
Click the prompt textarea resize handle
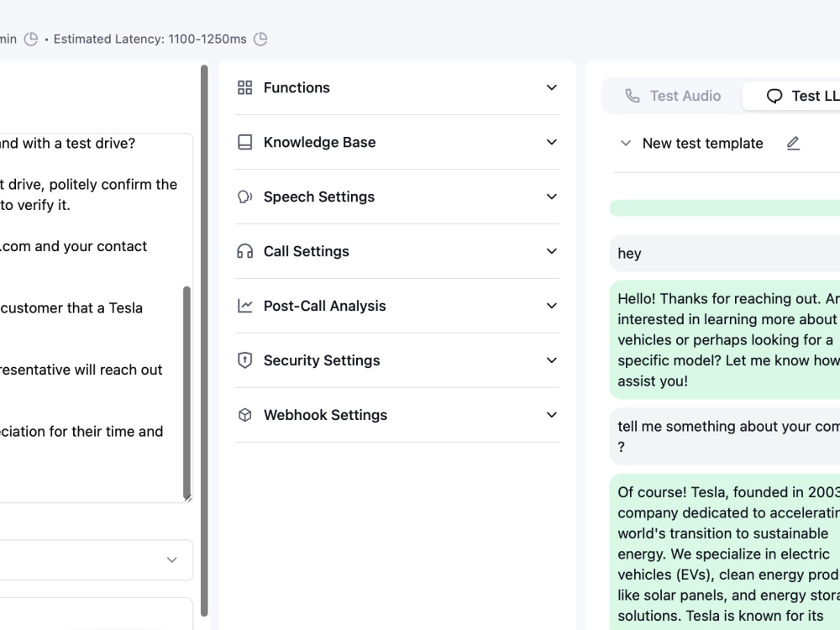188,498
